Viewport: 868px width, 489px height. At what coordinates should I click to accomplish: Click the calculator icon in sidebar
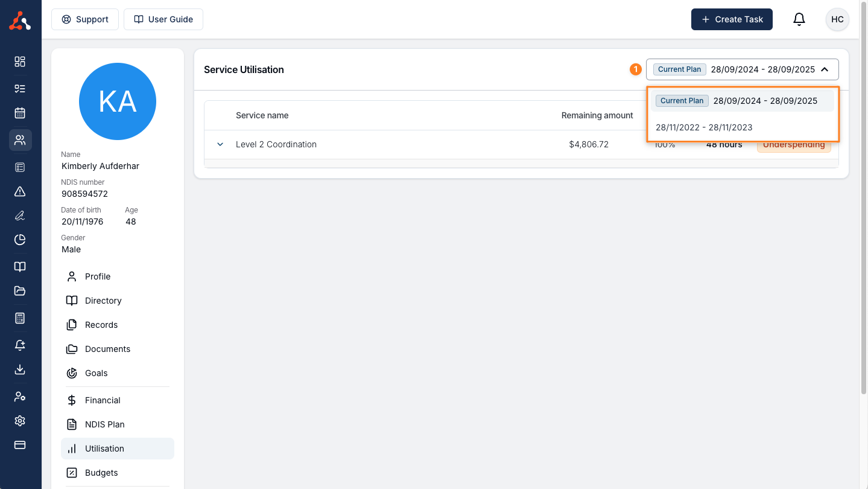pyautogui.click(x=20, y=318)
